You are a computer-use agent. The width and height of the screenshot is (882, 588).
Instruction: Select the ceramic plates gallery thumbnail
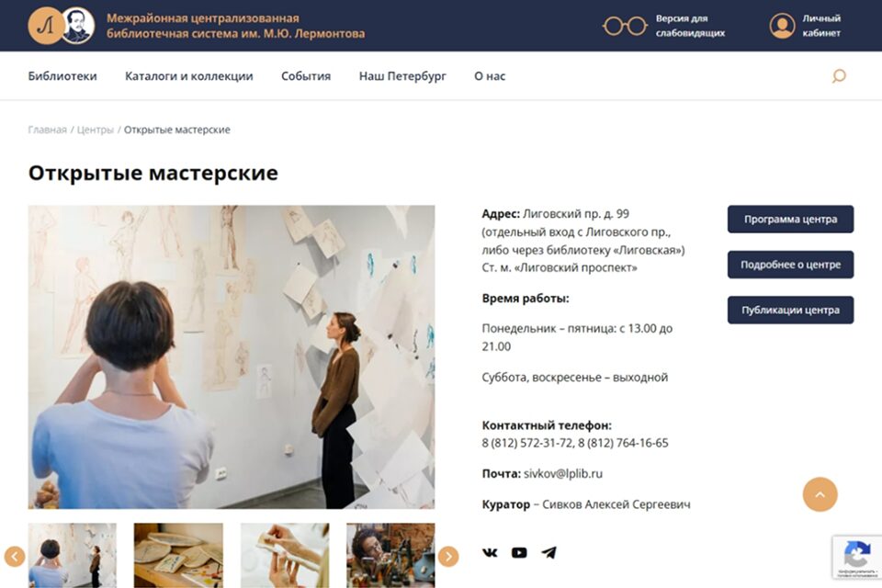(178, 555)
